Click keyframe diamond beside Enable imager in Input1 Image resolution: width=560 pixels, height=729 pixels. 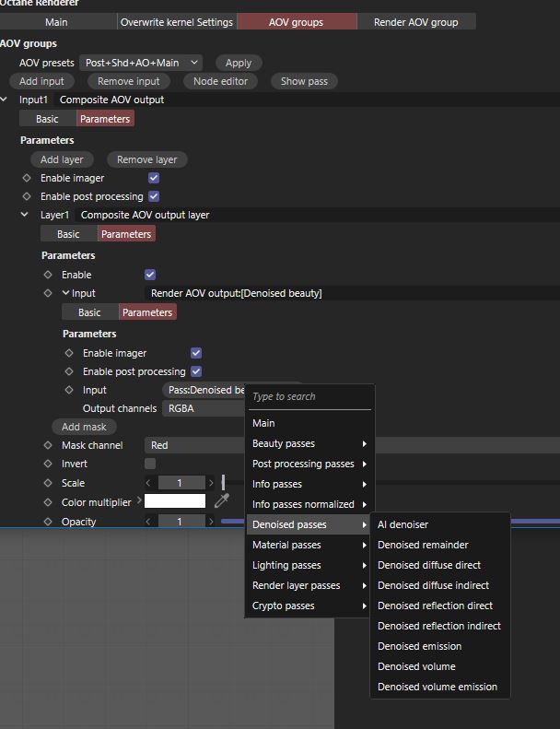point(27,178)
